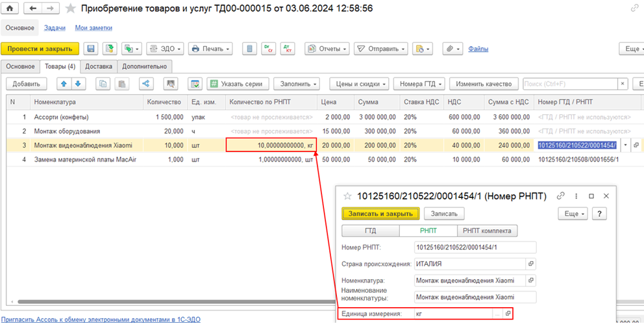Viewport: 644px width, 324px height.
Task: Click Провести и закрыть button
Action: [40, 49]
